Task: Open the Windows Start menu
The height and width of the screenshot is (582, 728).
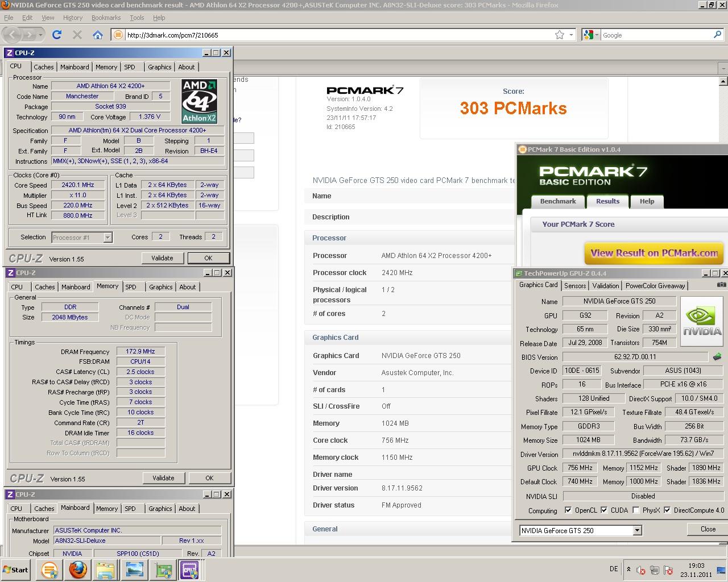Action: pyautogui.click(x=15, y=569)
